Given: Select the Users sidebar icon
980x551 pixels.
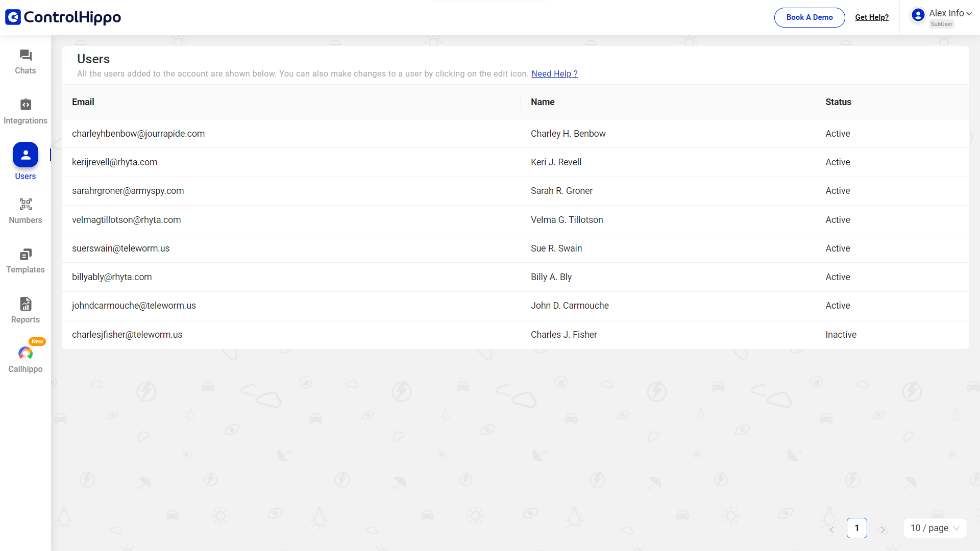Looking at the screenshot, I should click(x=26, y=155).
